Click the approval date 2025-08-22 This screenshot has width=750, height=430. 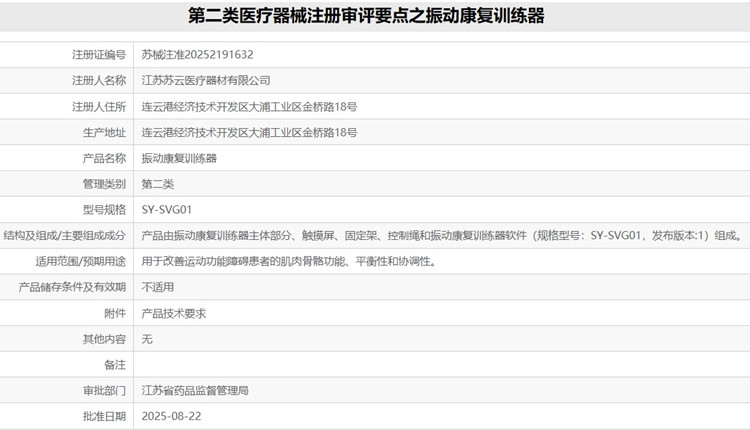170,416
